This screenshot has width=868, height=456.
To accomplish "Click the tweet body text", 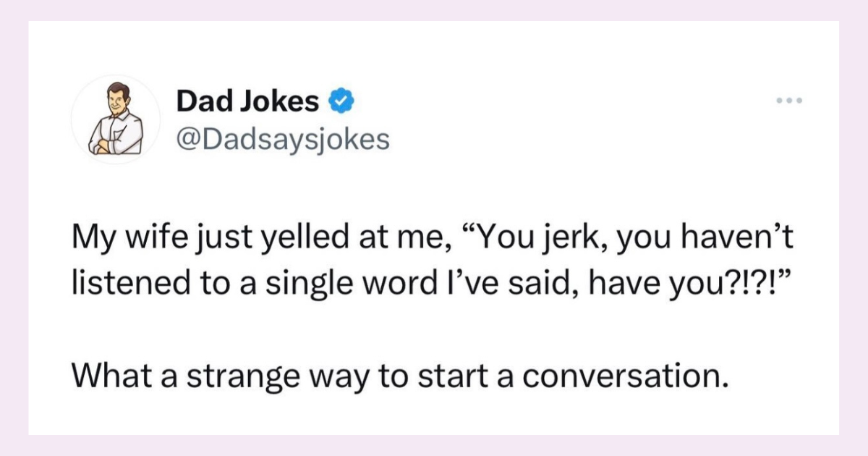I will (x=432, y=258).
